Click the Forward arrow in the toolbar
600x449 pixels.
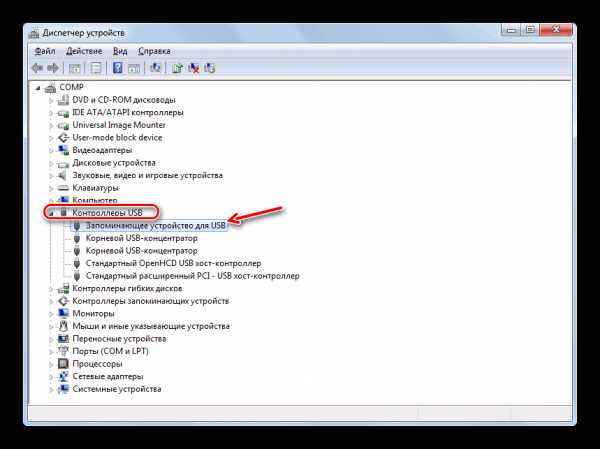(x=53, y=68)
